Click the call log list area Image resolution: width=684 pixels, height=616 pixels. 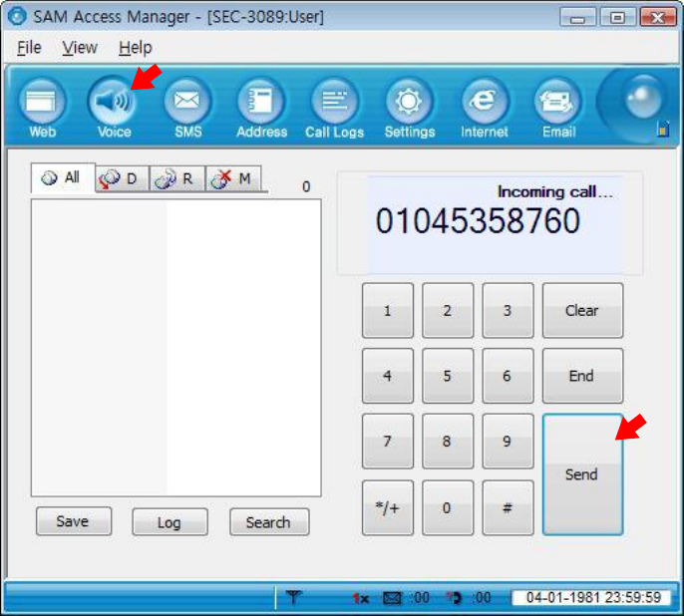(x=176, y=348)
